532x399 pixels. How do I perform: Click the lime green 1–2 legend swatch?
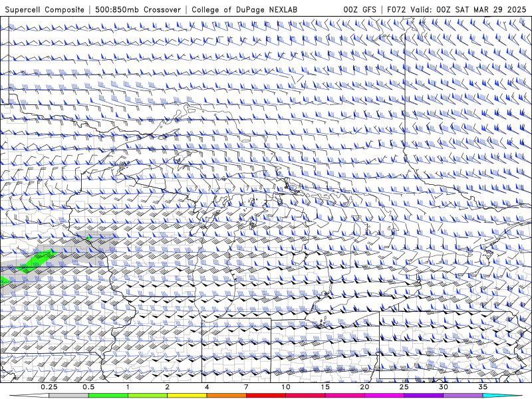tap(147, 396)
